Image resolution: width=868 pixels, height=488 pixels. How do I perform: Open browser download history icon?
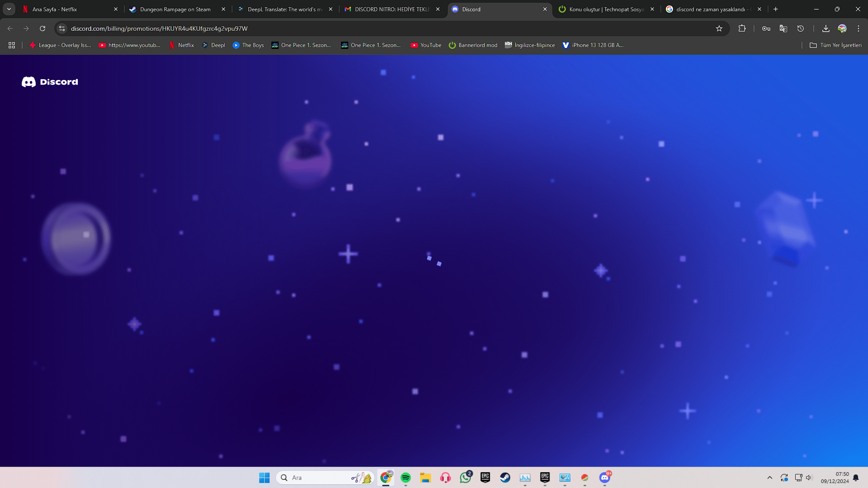pyautogui.click(x=825, y=28)
